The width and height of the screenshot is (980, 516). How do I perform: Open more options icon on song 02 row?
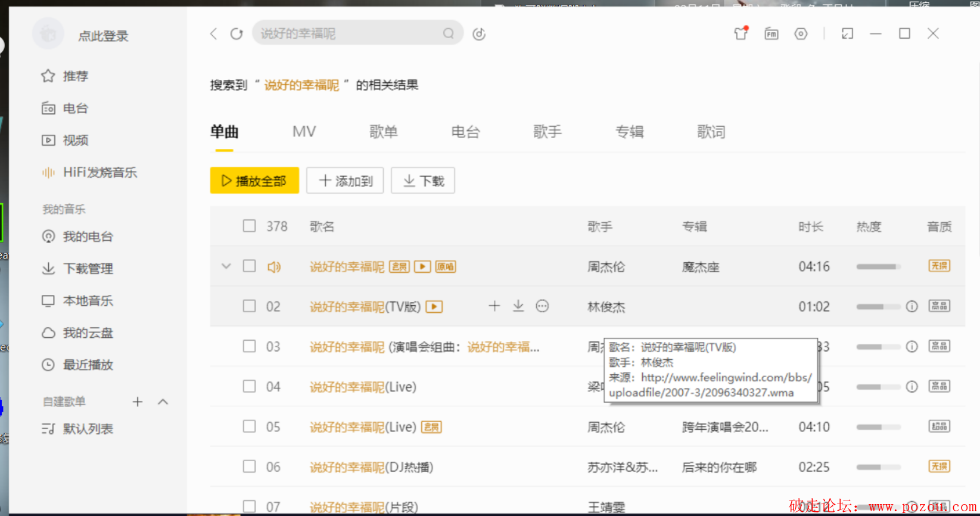[542, 306]
